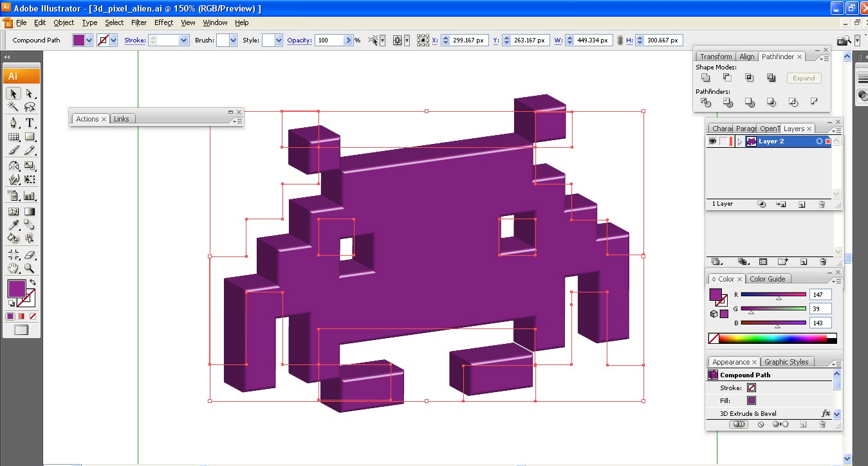The width and height of the screenshot is (868, 466).
Task: Select the Eyedropper tool
Action: 14,224
